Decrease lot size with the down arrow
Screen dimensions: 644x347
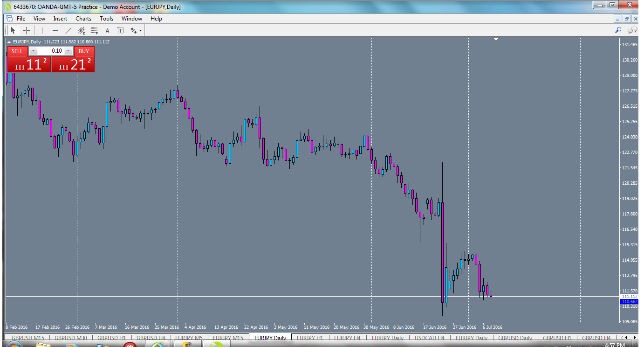tap(33, 51)
